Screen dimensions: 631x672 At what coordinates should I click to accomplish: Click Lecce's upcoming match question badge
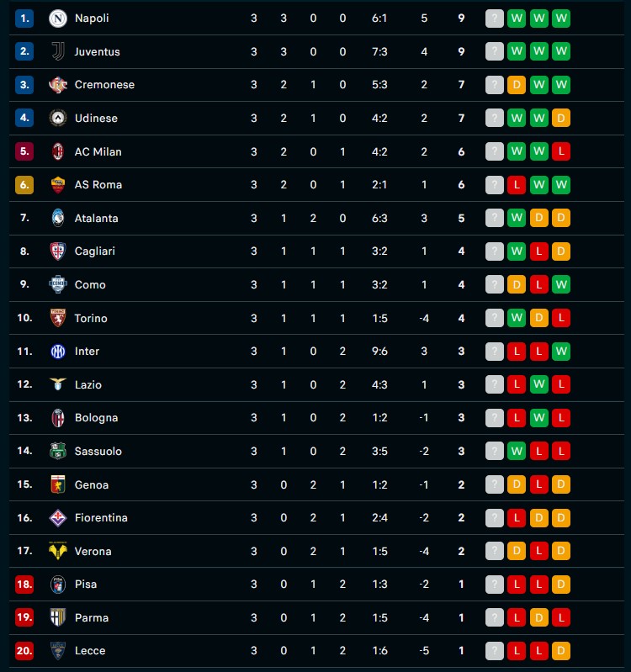click(494, 651)
